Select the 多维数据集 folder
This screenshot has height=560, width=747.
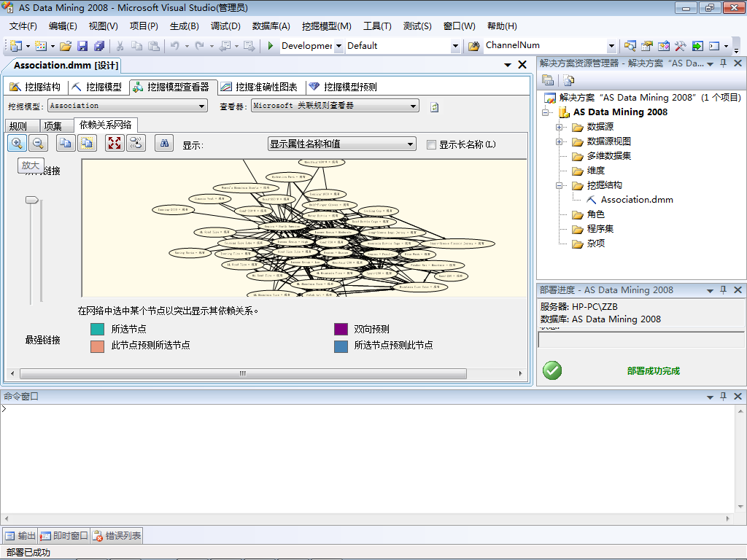click(x=609, y=156)
